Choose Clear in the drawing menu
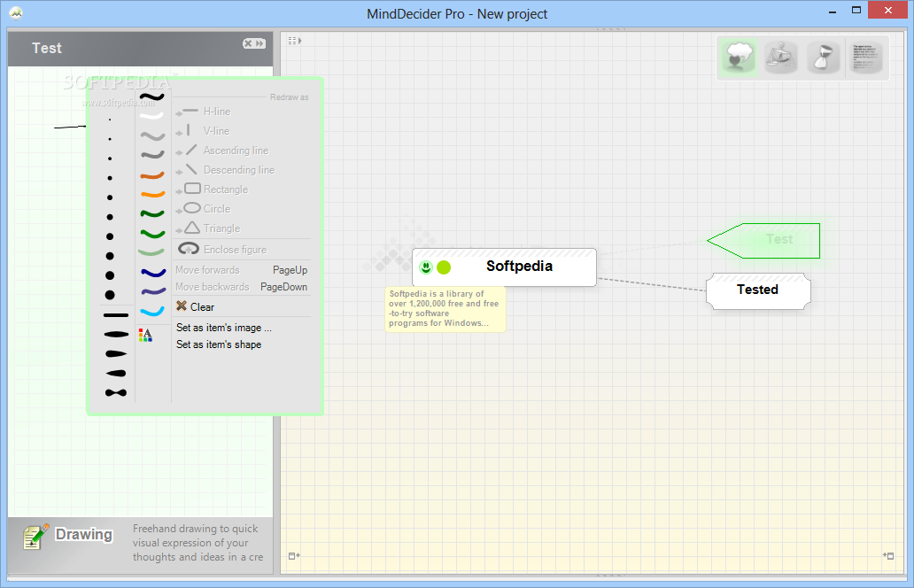Image resolution: width=914 pixels, height=588 pixels. coord(202,307)
